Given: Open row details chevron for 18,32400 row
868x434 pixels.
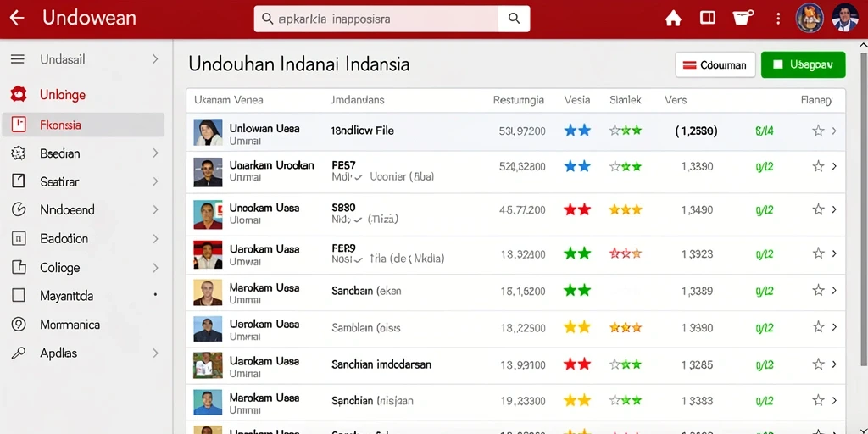Looking at the screenshot, I should (x=834, y=253).
